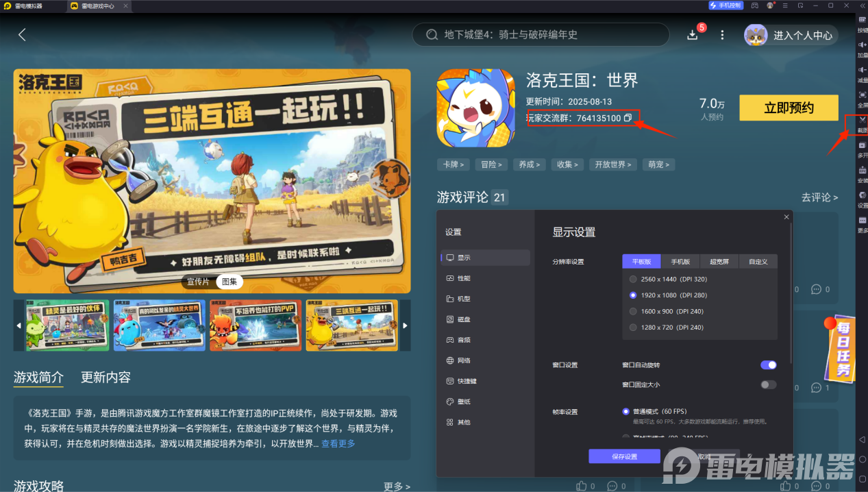
Task: Expand the 养成 > tag
Action: pos(530,164)
